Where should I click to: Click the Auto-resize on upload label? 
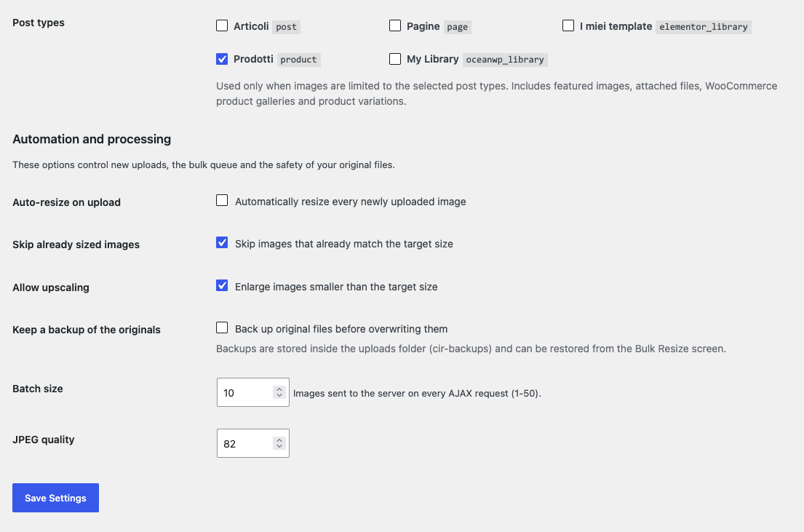tap(67, 202)
